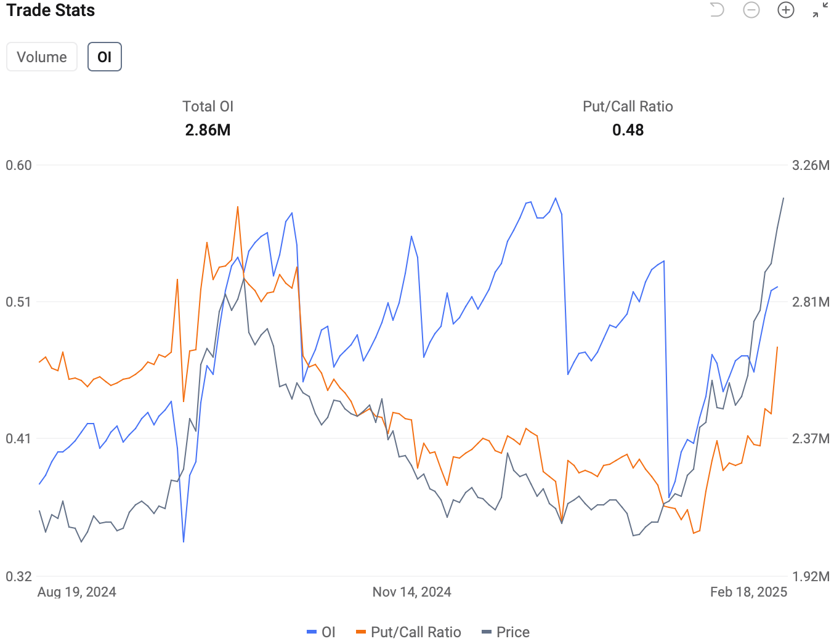834x644 pixels.
Task: Click the Nov 14, 2024 date label
Action: tap(411, 592)
